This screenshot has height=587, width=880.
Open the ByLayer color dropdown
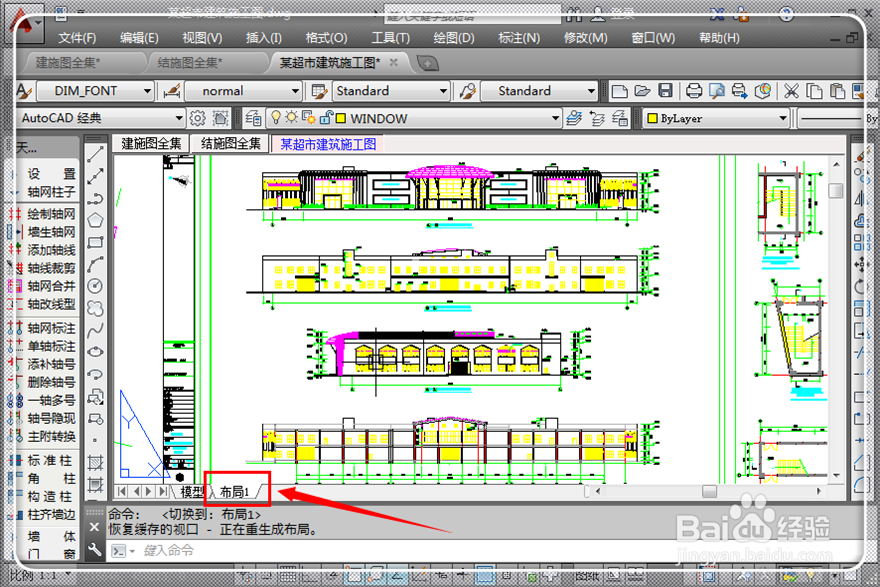[x=783, y=118]
